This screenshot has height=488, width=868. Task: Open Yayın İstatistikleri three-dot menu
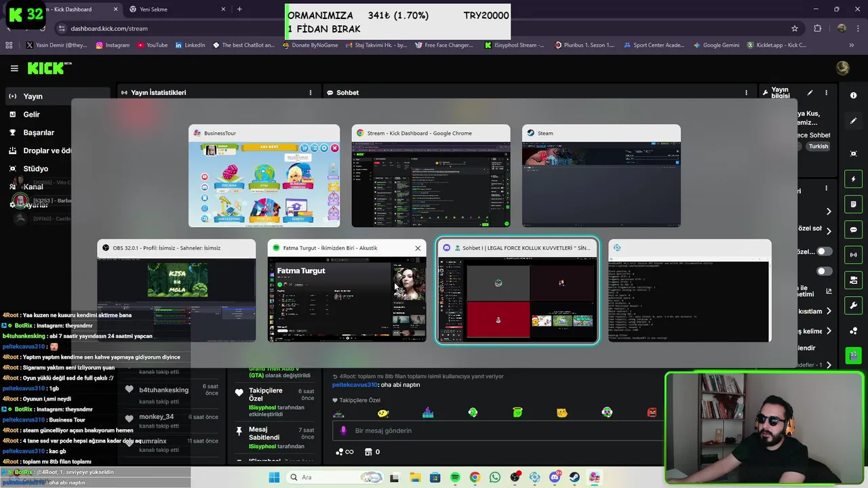pos(311,93)
